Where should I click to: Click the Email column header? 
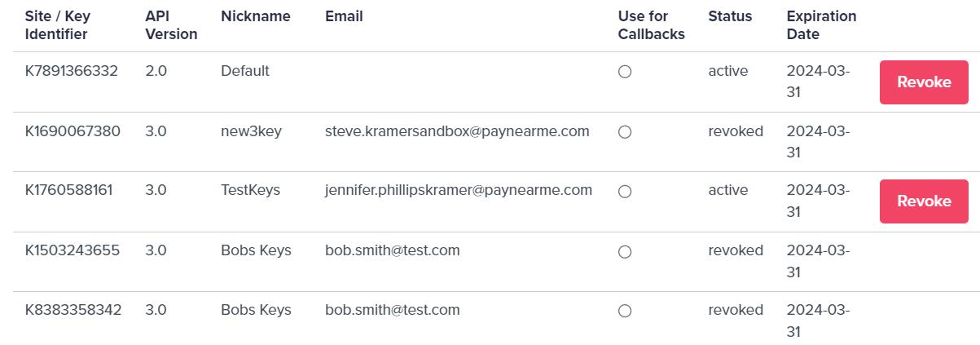[x=344, y=16]
